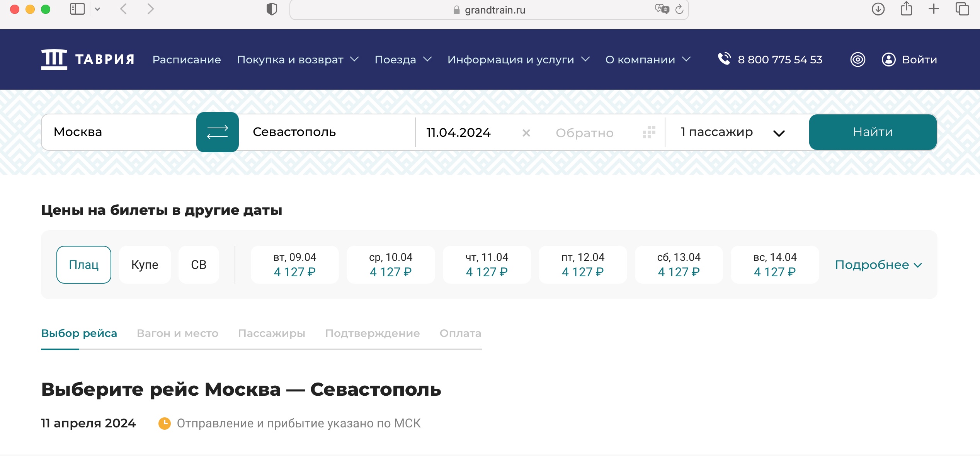980x456 pixels.
Task: Click the Таврия logo in header
Action: click(x=88, y=60)
